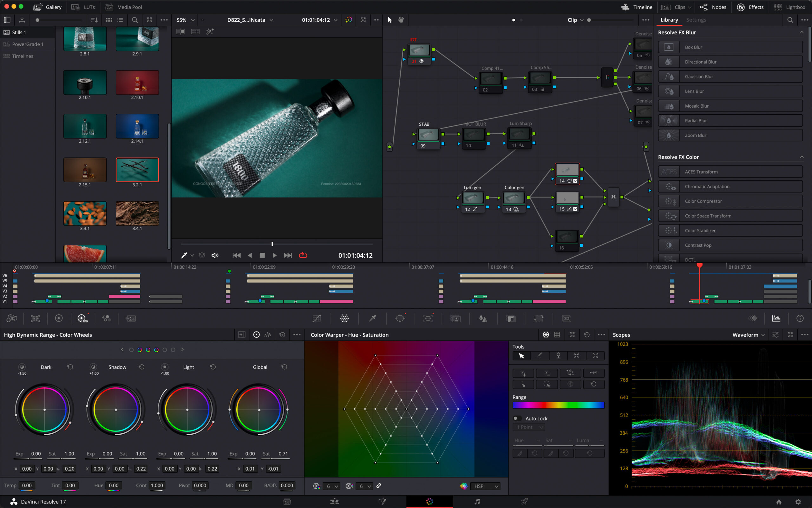
Task: Collapse the Resolve FX Blur section
Action: [802, 32]
